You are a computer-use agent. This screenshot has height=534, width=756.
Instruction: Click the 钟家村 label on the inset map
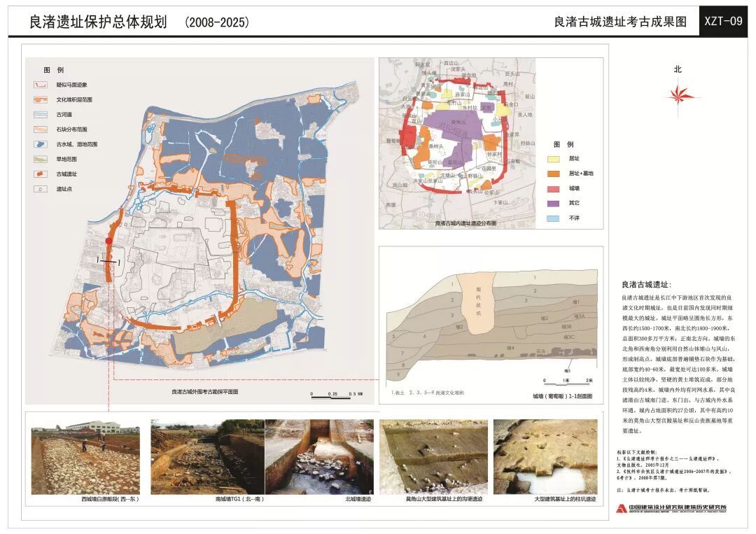[494, 154]
